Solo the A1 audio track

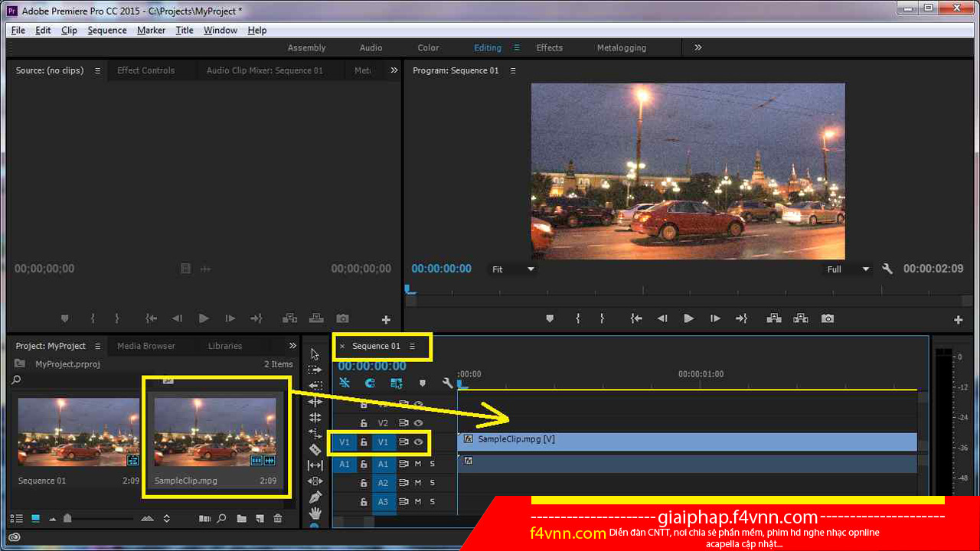432,464
